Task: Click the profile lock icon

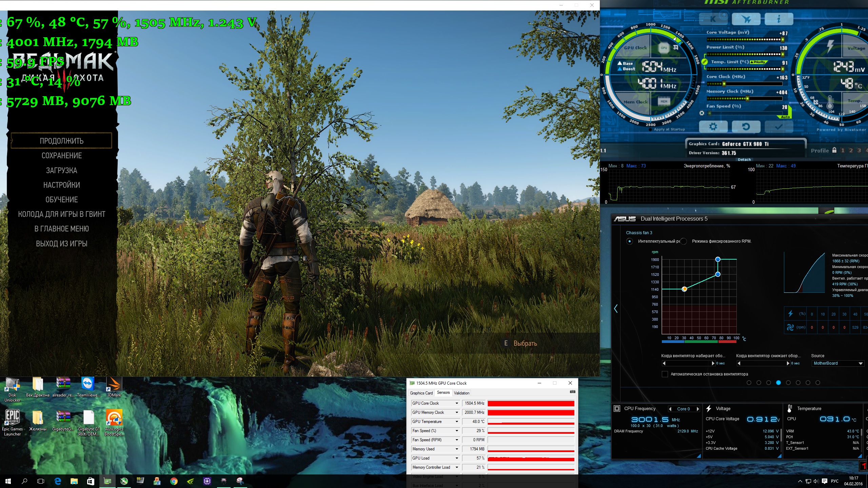Action: (x=834, y=150)
